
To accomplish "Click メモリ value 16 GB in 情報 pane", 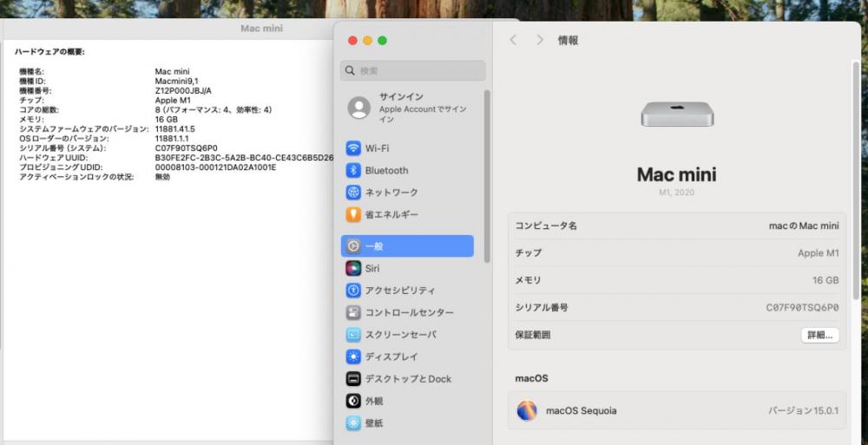I will [x=825, y=280].
